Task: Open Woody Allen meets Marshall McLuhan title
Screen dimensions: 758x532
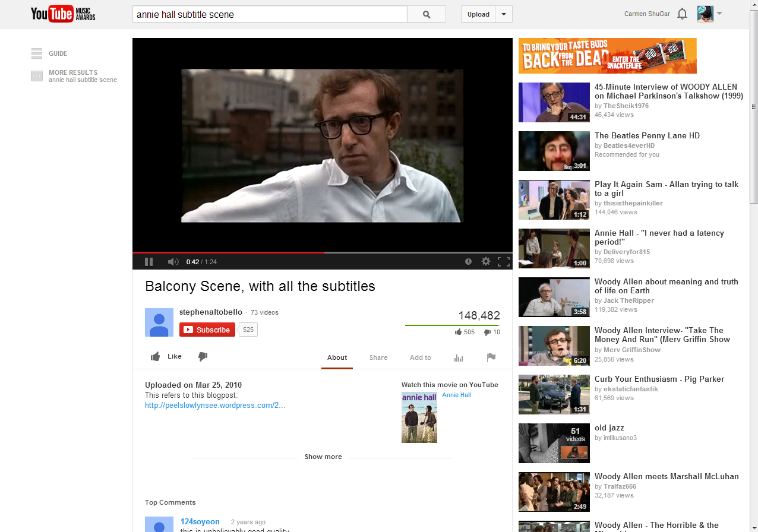Action: (667, 476)
